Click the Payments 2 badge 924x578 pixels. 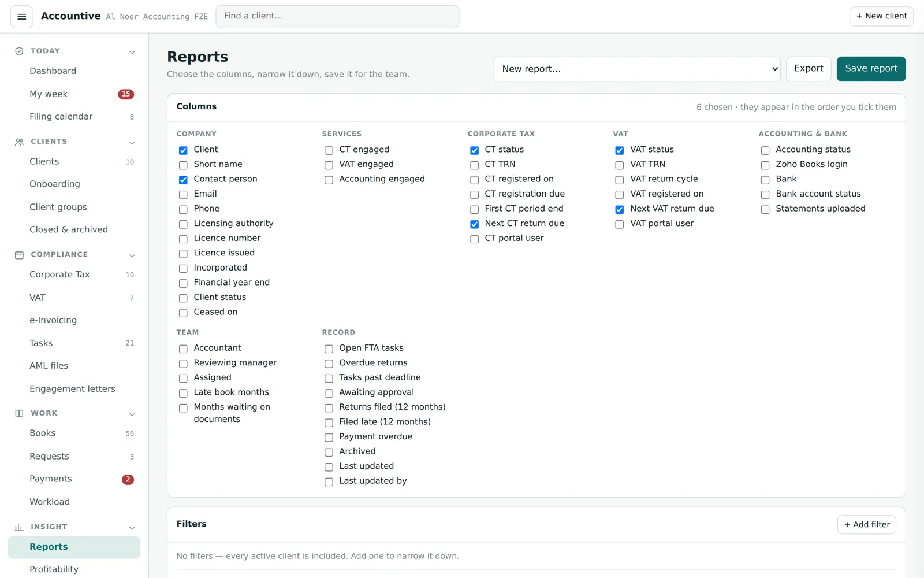pyautogui.click(x=128, y=479)
